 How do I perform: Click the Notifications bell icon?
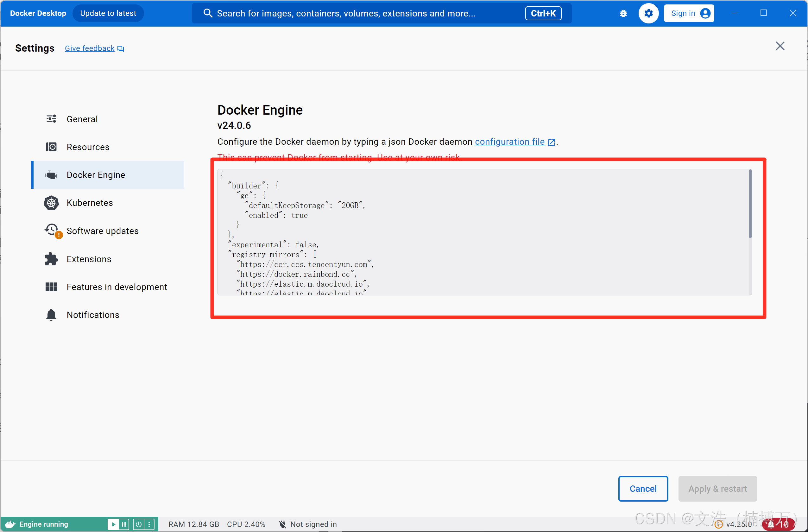[x=51, y=315]
